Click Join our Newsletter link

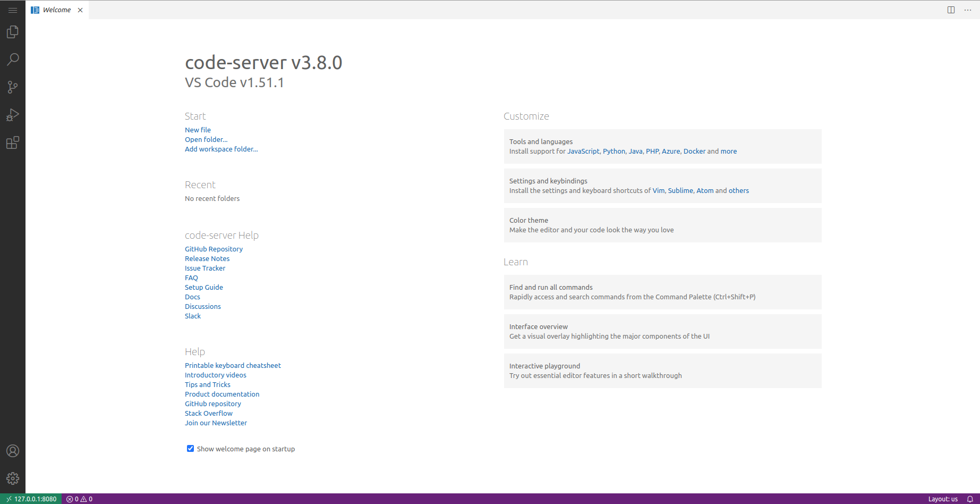pyautogui.click(x=216, y=423)
